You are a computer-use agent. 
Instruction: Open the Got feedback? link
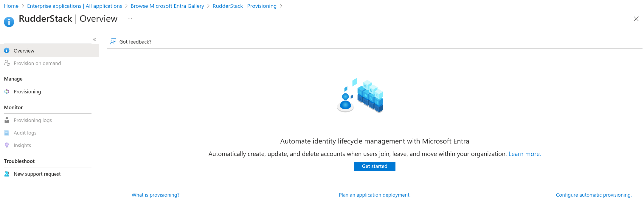[x=135, y=42]
